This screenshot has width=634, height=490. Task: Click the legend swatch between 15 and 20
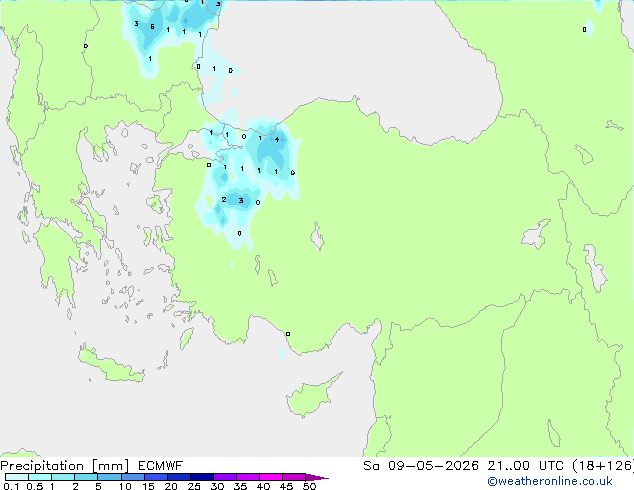(x=156, y=477)
